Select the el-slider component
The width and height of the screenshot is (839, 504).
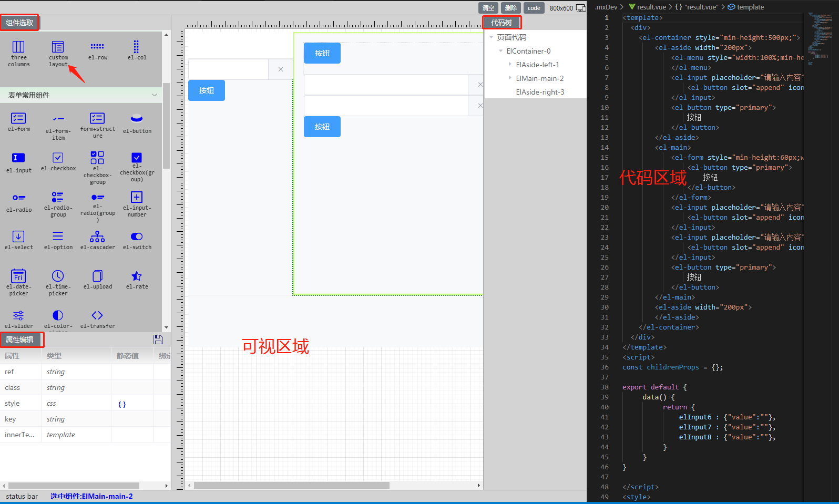pyautogui.click(x=18, y=319)
